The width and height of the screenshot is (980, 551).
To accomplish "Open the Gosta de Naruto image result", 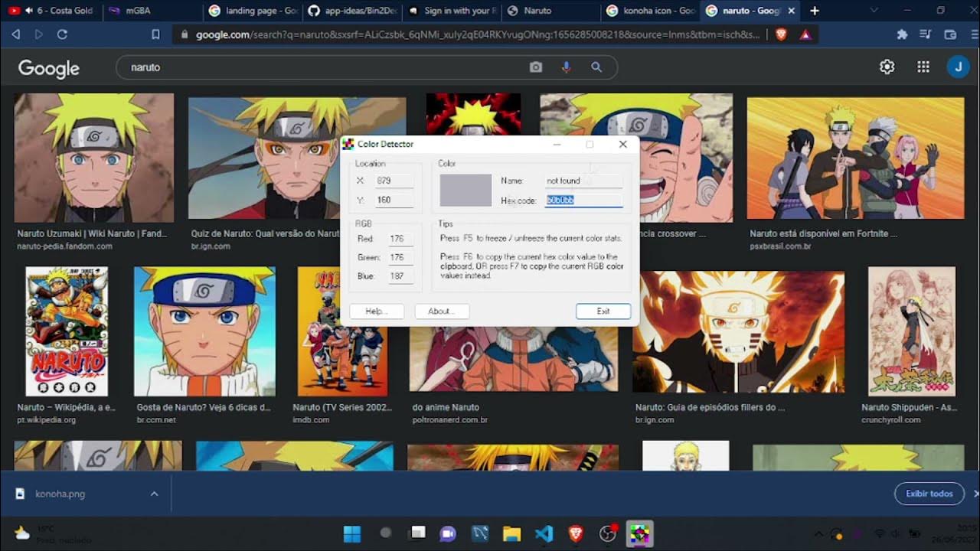I will click(x=204, y=331).
